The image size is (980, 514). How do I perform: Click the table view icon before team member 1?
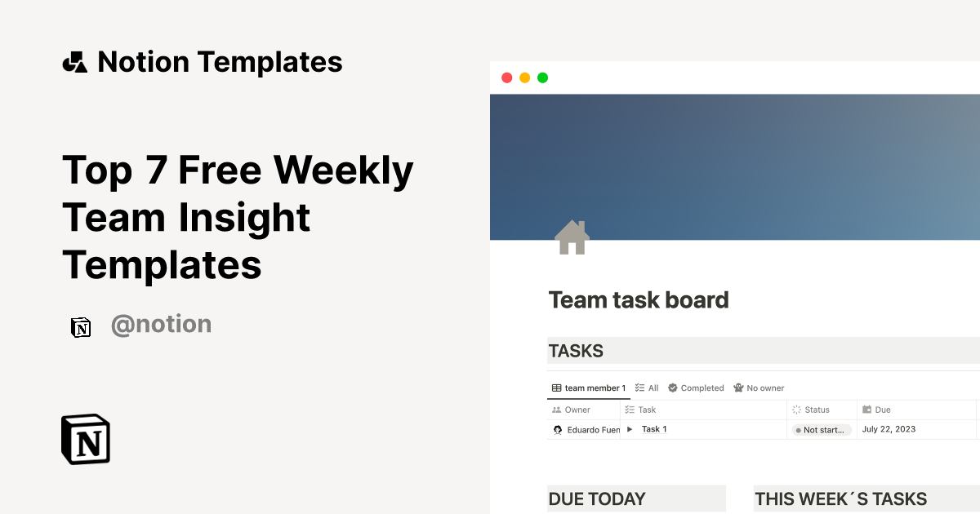click(x=555, y=388)
